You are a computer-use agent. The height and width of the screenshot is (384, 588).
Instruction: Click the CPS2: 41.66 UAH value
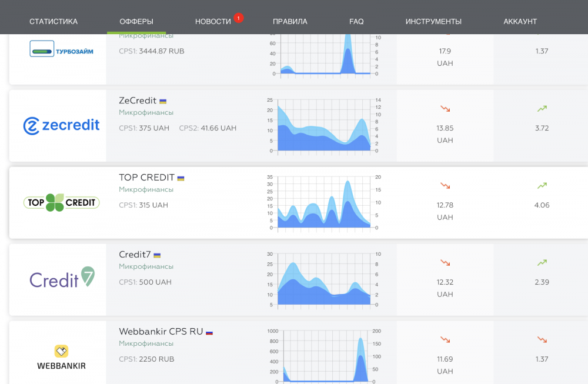(x=208, y=128)
